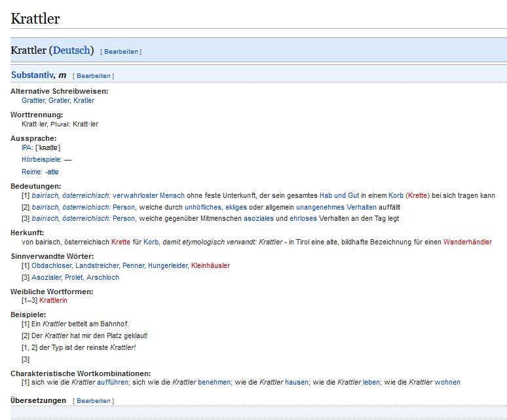Open 'bairisch, österreichisch:' in meaning [1]

pyautogui.click(x=71, y=195)
